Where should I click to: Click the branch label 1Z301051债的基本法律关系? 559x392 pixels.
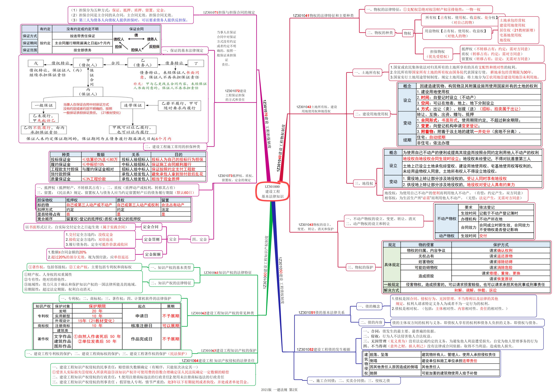pyautogui.click(x=321, y=312)
